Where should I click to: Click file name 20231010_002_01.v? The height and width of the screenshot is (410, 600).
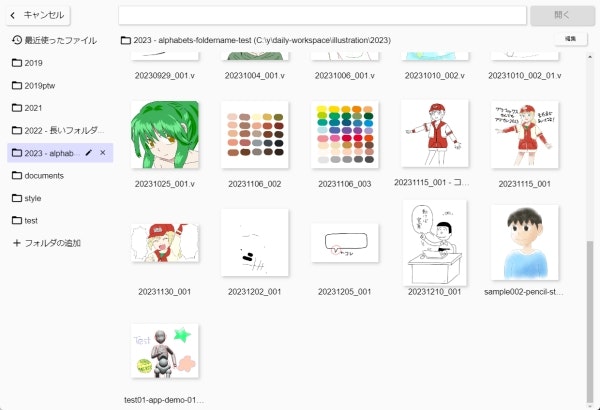pyautogui.click(x=525, y=76)
